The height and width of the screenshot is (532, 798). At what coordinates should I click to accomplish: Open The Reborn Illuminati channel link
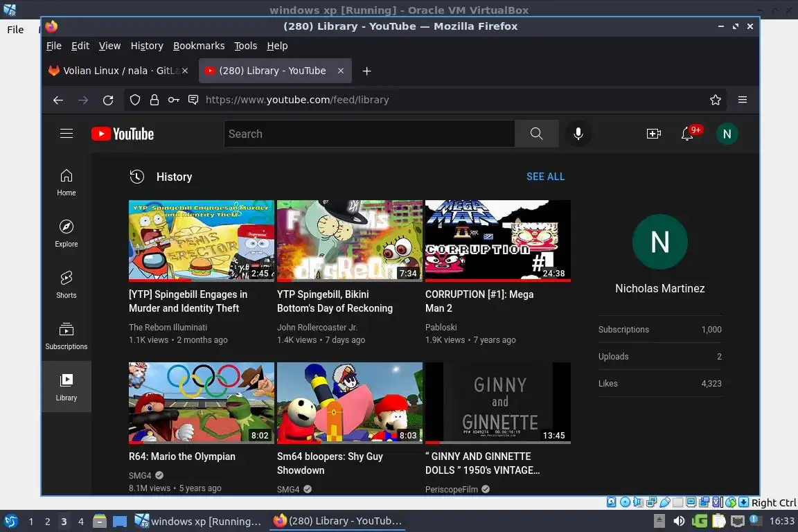(168, 328)
